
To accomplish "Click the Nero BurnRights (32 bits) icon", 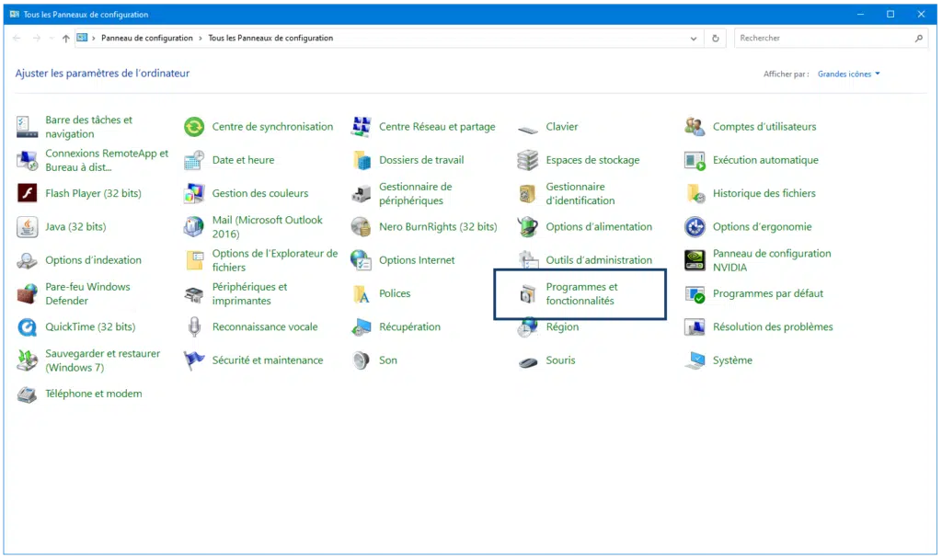I will click(x=361, y=227).
